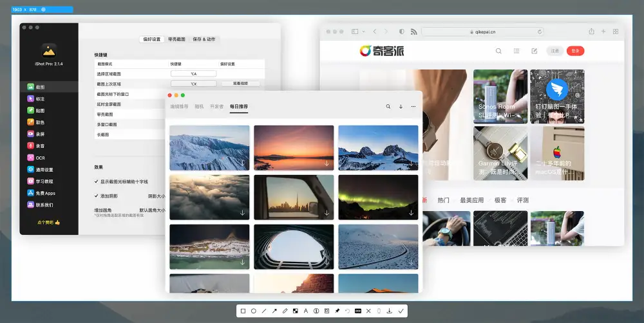Save the screenshot with the download icon

(x=390, y=311)
